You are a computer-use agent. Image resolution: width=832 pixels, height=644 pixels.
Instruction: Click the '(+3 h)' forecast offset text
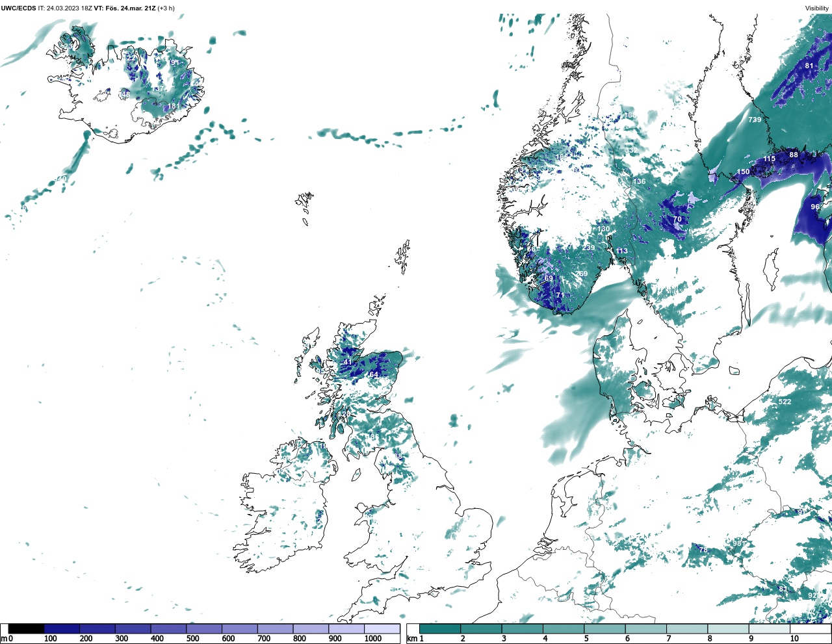tap(166, 8)
